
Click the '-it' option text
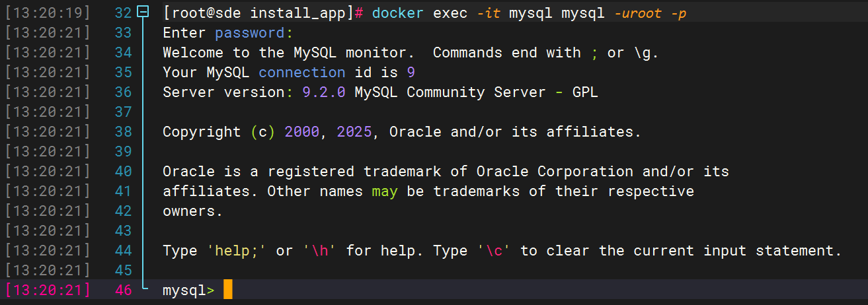coord(489,13)
